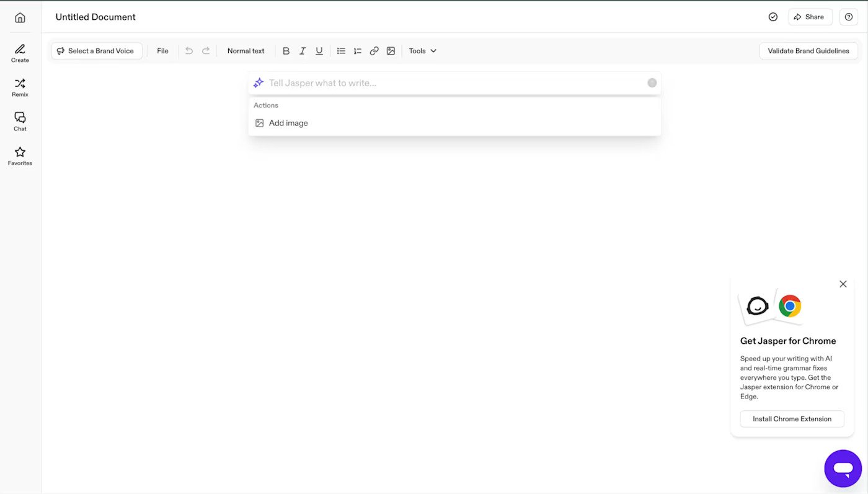Open the help menu
Screen dimensions: 868x494
coord(848,17)
